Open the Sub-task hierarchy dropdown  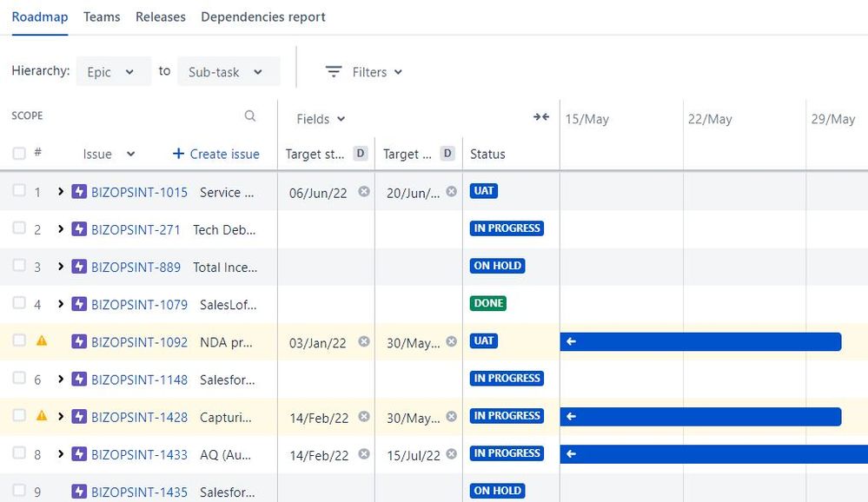point(229,71)
